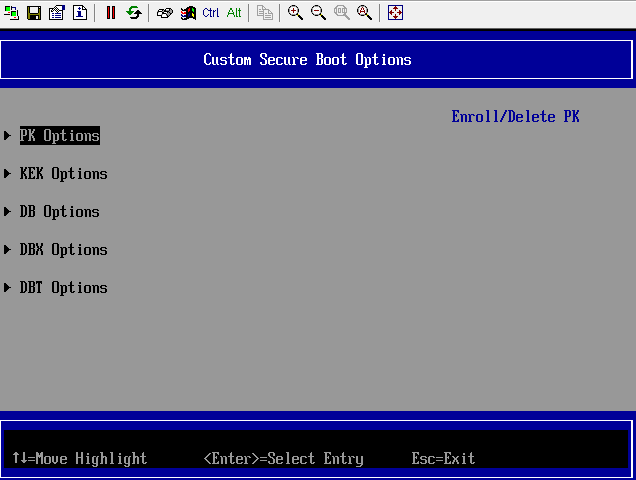Pause the session with the red pause icon
Viewport: 636px width, 480px height.
pos(111,12)
